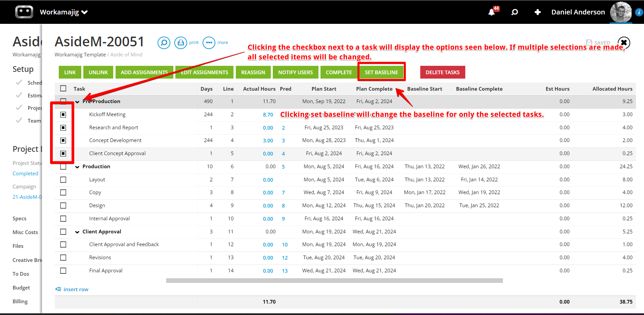Image resolution: width=644 pixels, height=315 pixels.
Task: Click NOTIFY USERS button
Action: tap(295, 72)
